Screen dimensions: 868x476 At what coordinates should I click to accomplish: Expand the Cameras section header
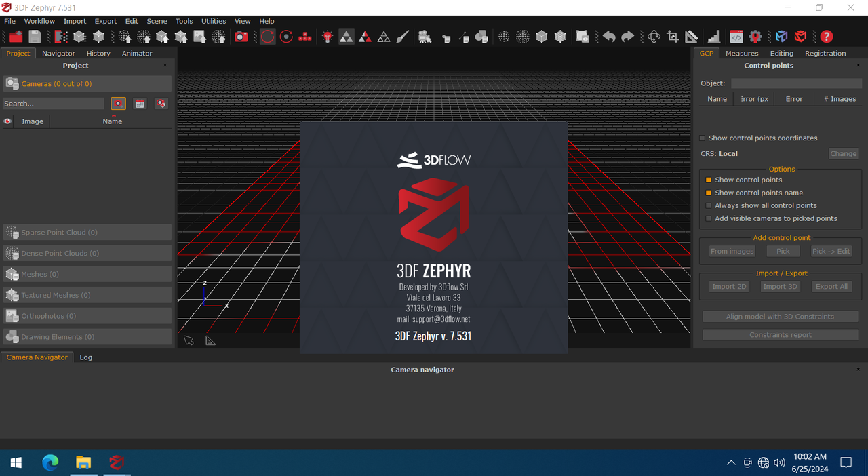pos(87,83)
